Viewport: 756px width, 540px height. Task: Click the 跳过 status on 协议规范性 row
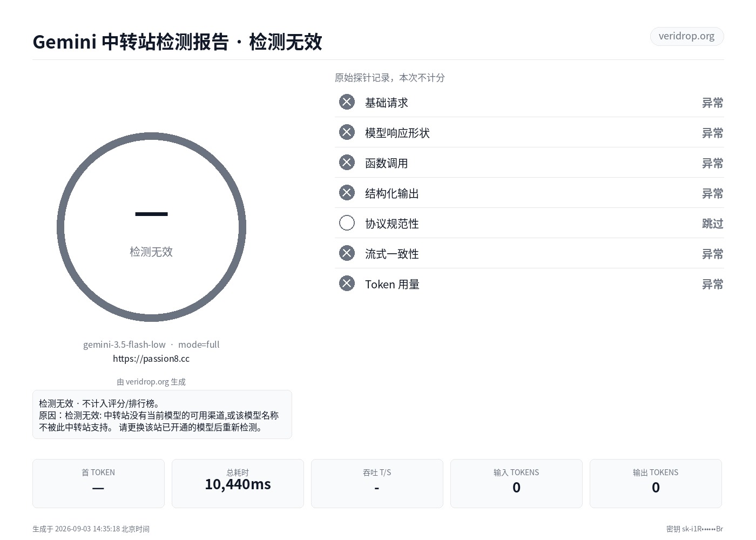coord(712,224)
